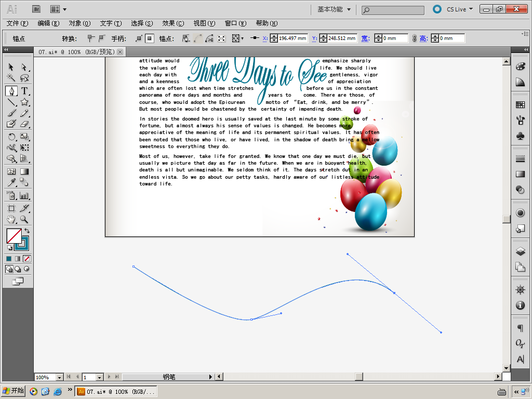
Task: Open the status bar 钢笔 popup arrow
Action: click(x=210, y=377)
